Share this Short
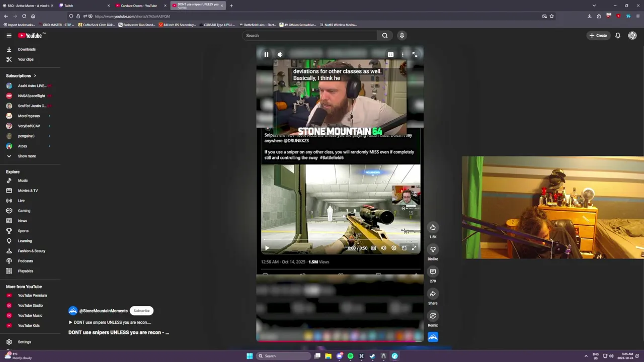Screen dimensions: 644x362 coord(433,294)
